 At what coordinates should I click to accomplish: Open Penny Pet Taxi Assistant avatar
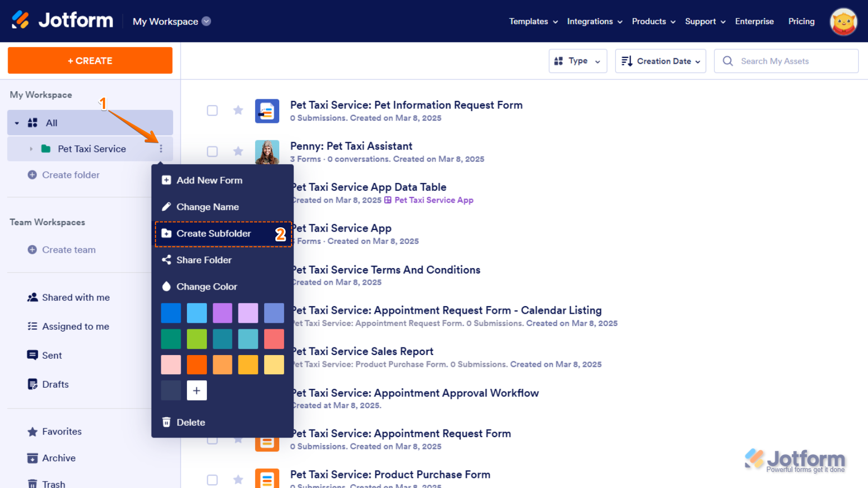pos(267,152)
